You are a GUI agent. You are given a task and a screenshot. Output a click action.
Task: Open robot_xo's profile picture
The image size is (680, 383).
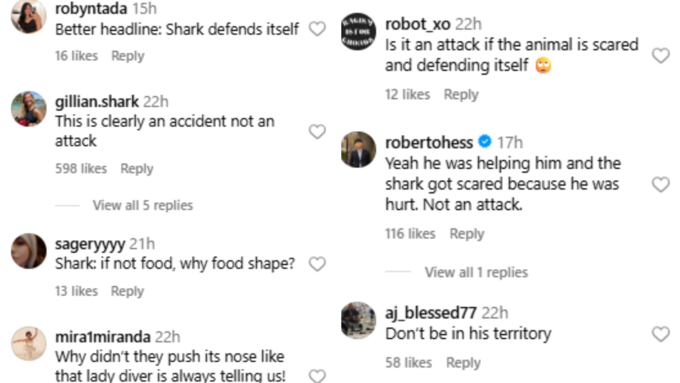click(x=358, y=31)
